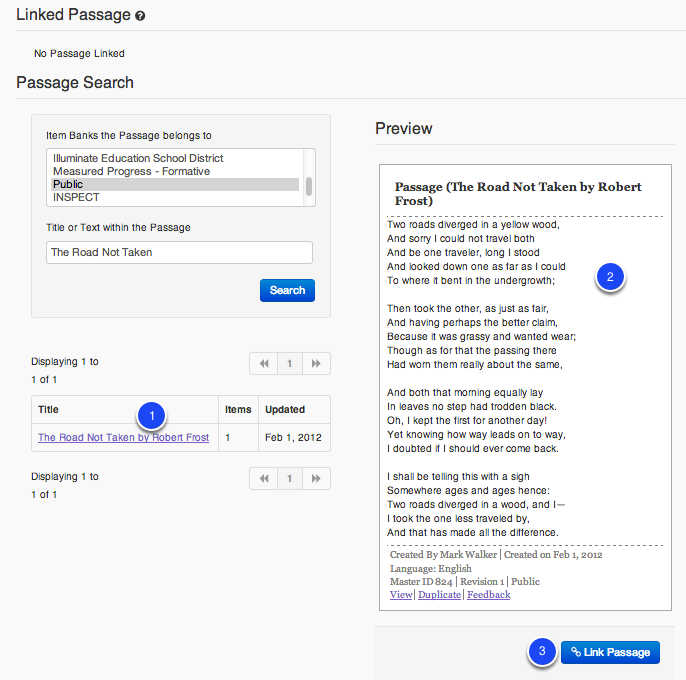Viewport: 686px width, 680px height.
Task: Go to previous page in top pager
Action: click(264, 364)
